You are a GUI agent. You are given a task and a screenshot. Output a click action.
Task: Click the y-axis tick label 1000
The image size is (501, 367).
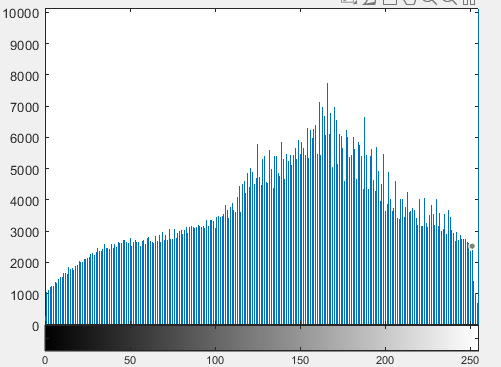pos(24,295)
